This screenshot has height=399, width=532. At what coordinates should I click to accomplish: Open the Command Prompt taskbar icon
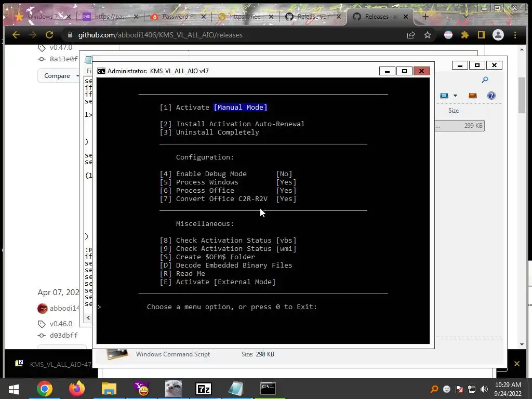268,389
